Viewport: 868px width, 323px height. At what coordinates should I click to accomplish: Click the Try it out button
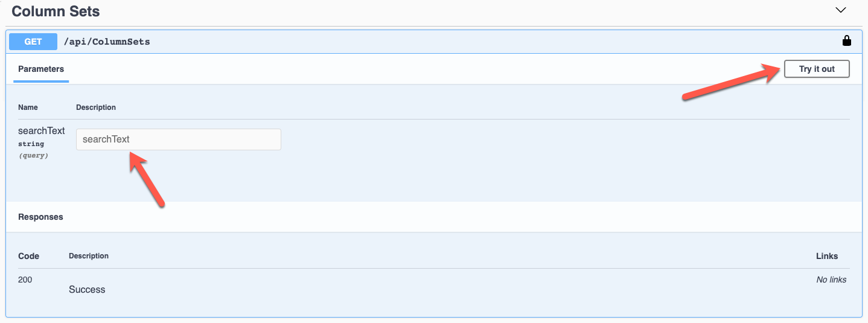click(x=817, y=69)
